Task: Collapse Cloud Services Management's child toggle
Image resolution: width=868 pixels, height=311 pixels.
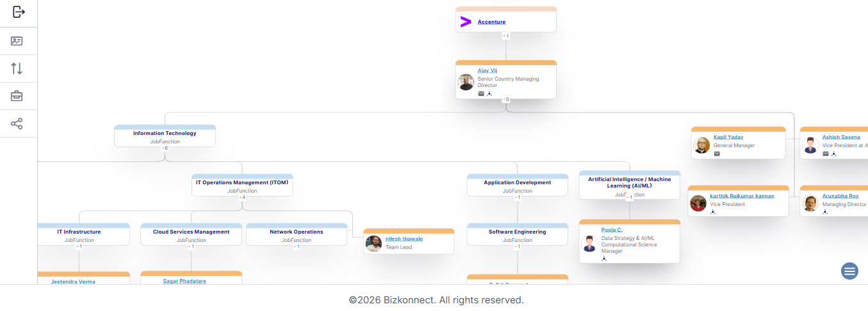Action: 191,246
